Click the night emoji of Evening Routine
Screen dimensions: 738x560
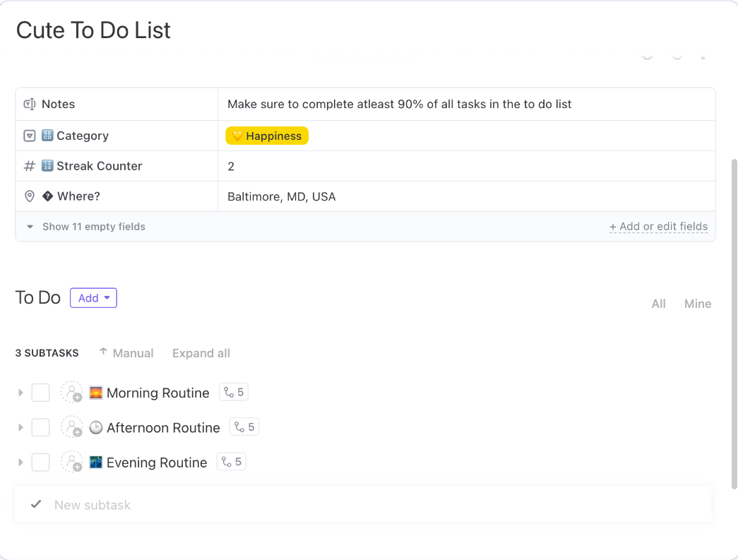tap(96, 462)
